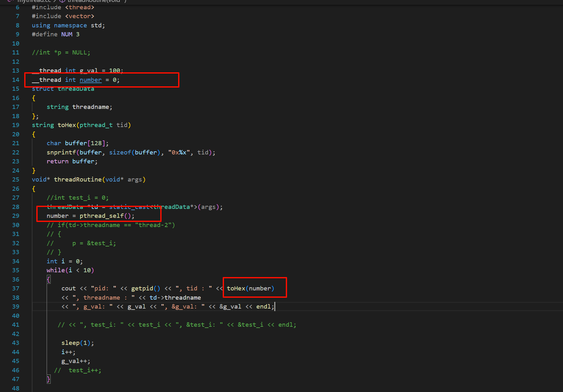Viewport: 563px width, 392px height.
Task: Click the underlined 'number' variable on line 14
Action: coord(90,80)
